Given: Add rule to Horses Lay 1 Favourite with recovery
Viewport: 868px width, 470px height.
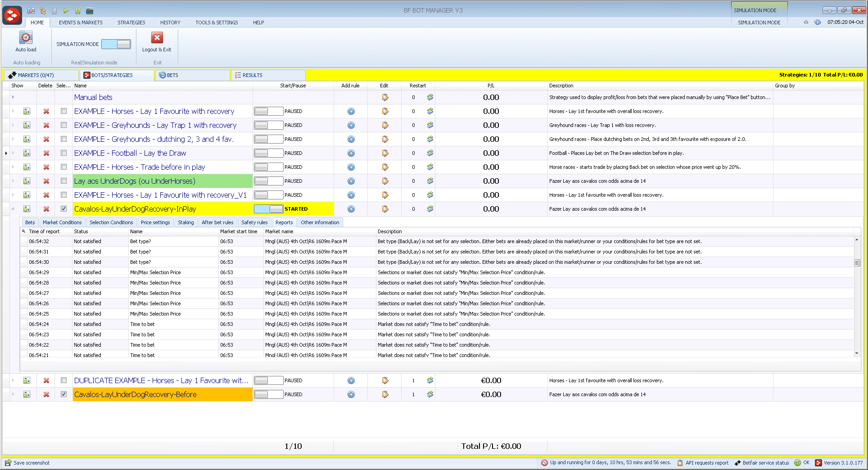Looking at the screenshot, I should pyautogui.click(x=351, y=111).
